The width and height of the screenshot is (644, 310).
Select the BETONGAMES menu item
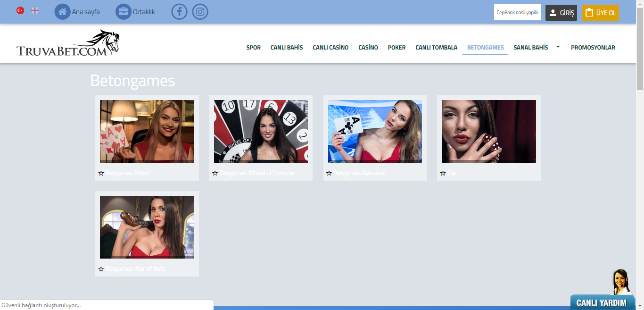(x=486, y=48)
